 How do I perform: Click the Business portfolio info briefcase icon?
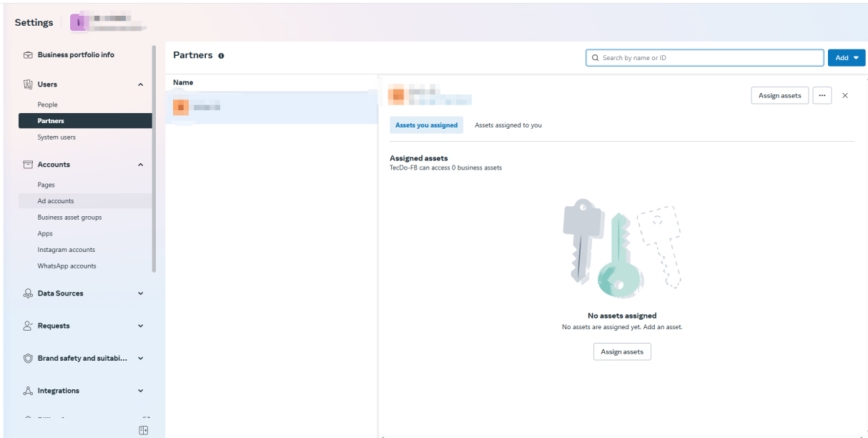[x=28, y=55]
